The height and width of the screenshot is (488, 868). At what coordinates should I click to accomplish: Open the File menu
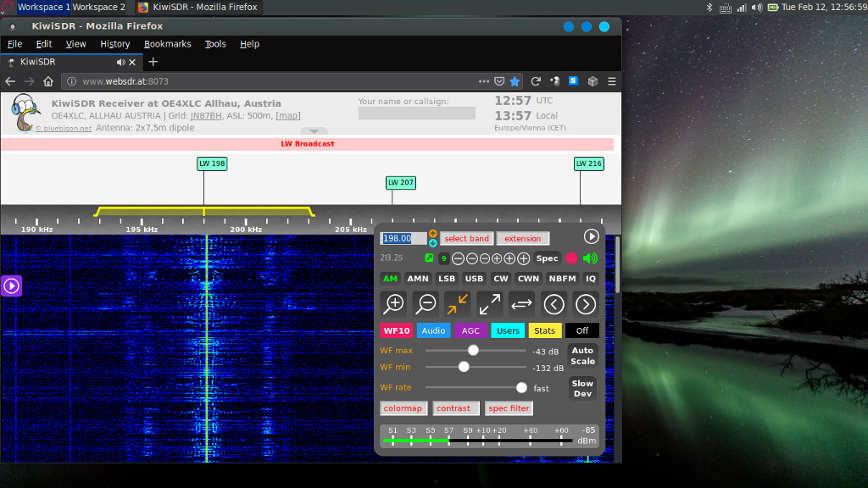pyautogui.click(x=15, y=44)
